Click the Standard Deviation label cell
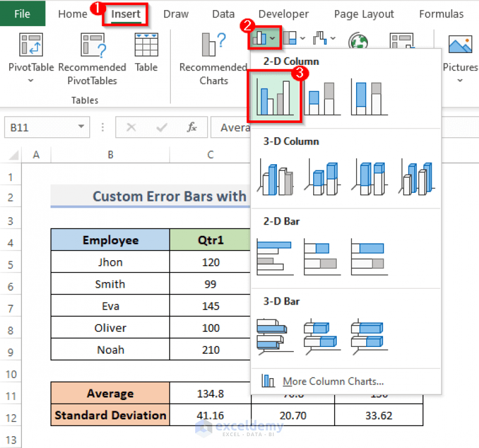Image resolution: width=479 pixels, height=448 pixels. tap(110, 416)
